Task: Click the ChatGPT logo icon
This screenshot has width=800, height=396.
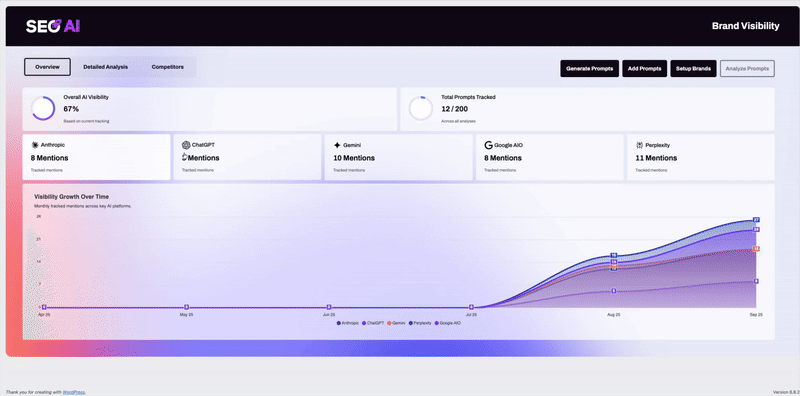Action: pyautogui.click(x=186, y=145)
